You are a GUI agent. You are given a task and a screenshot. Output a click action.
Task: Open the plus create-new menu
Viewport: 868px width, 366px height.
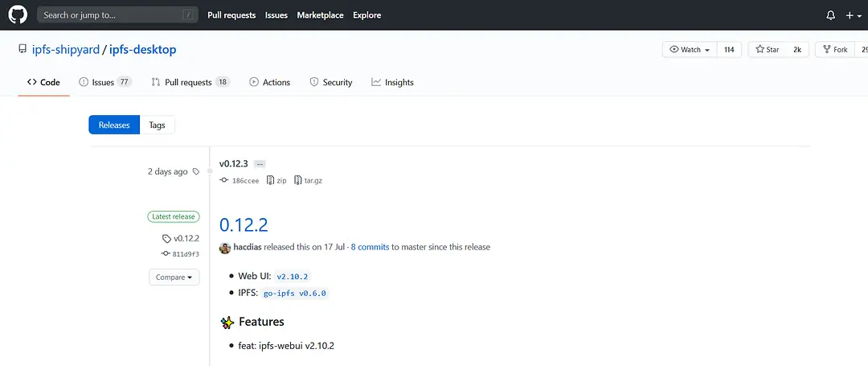click(x=853, y=15)
